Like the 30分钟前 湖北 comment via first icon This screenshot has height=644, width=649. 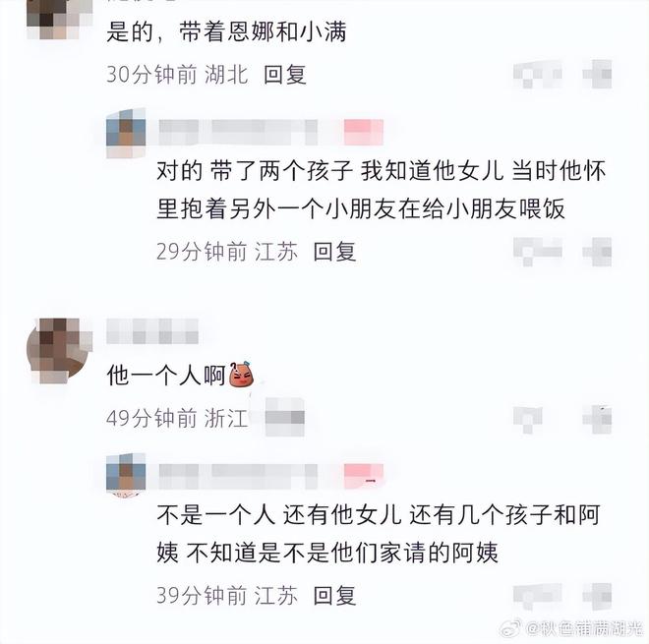coord(538,75)
